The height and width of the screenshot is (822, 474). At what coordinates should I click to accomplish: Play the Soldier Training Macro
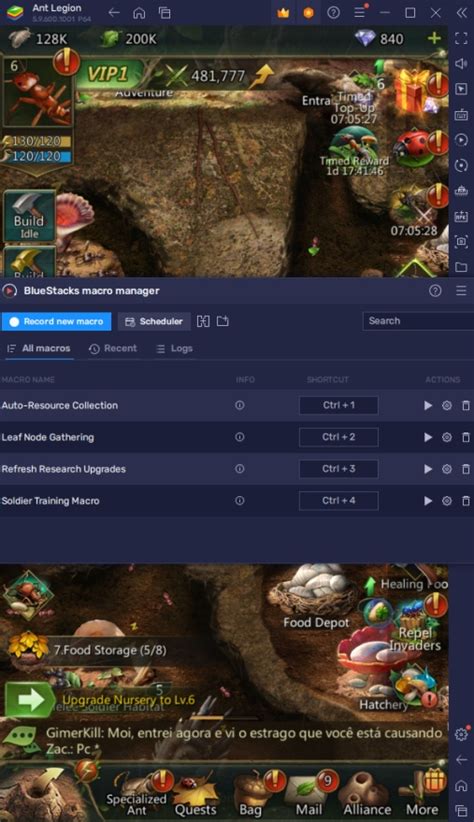[428, 501]
